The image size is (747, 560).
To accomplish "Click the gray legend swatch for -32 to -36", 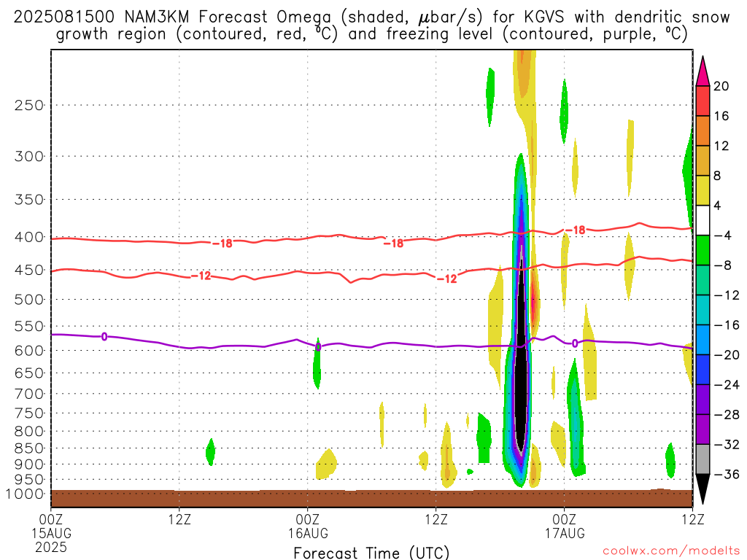I will pyautogui.click(x=703, y=459).
